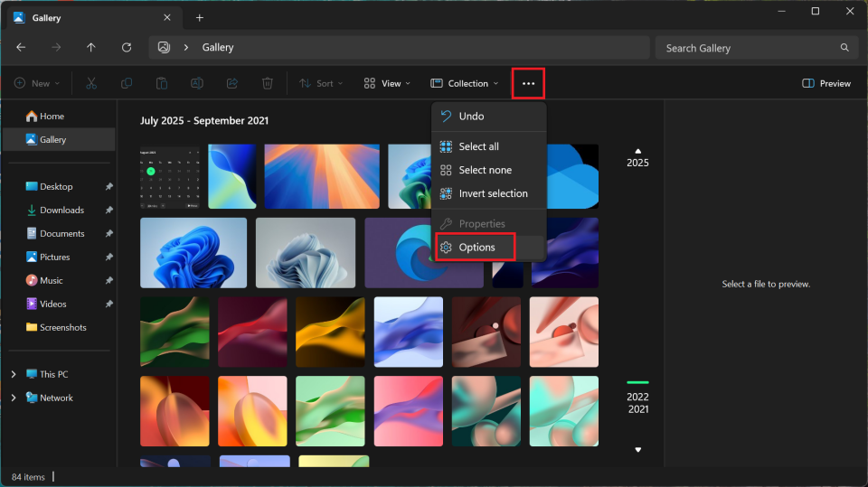The width and height of the screenshot is (868, 487).
Task: Click the Share icon in toolbar
Action: [x=232, y=83]
